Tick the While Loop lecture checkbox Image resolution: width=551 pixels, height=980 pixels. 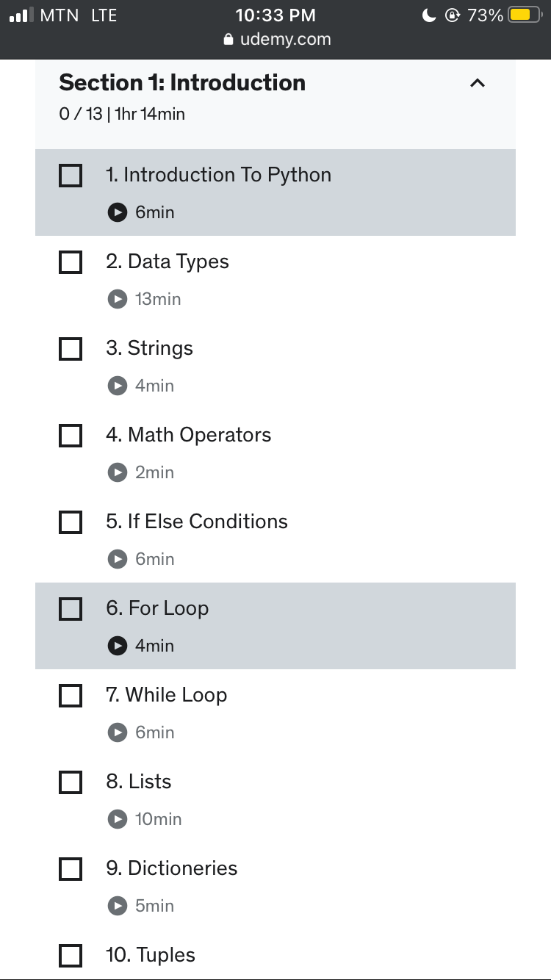coord(71,696)
